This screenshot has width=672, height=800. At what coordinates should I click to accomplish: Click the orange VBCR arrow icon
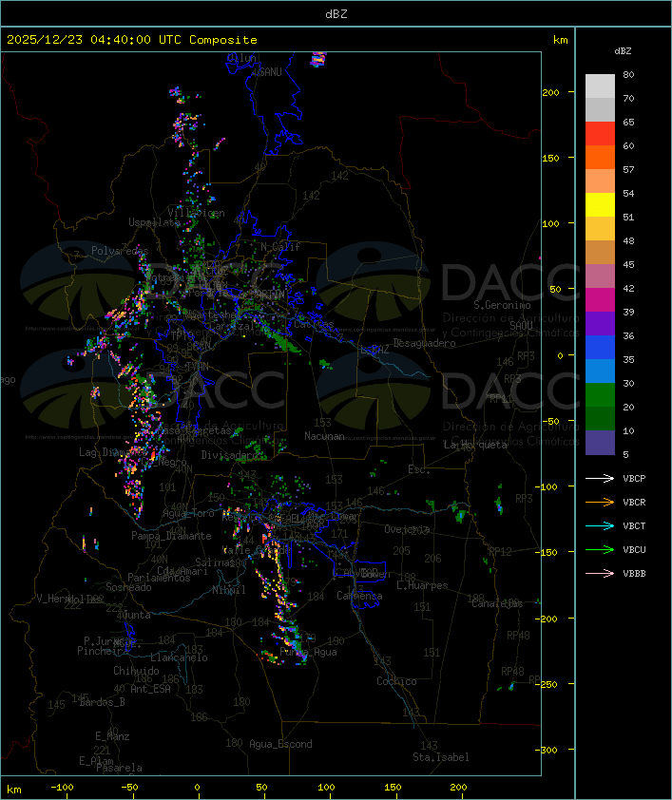(600, 502)
